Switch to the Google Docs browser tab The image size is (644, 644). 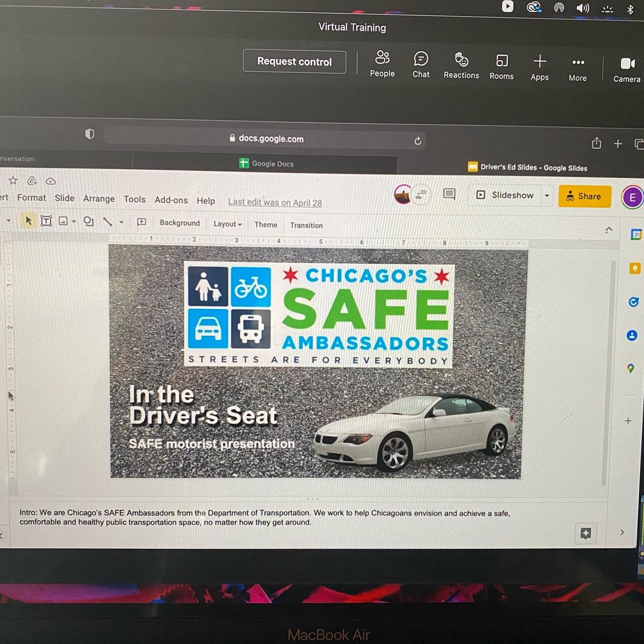(266, 164)
